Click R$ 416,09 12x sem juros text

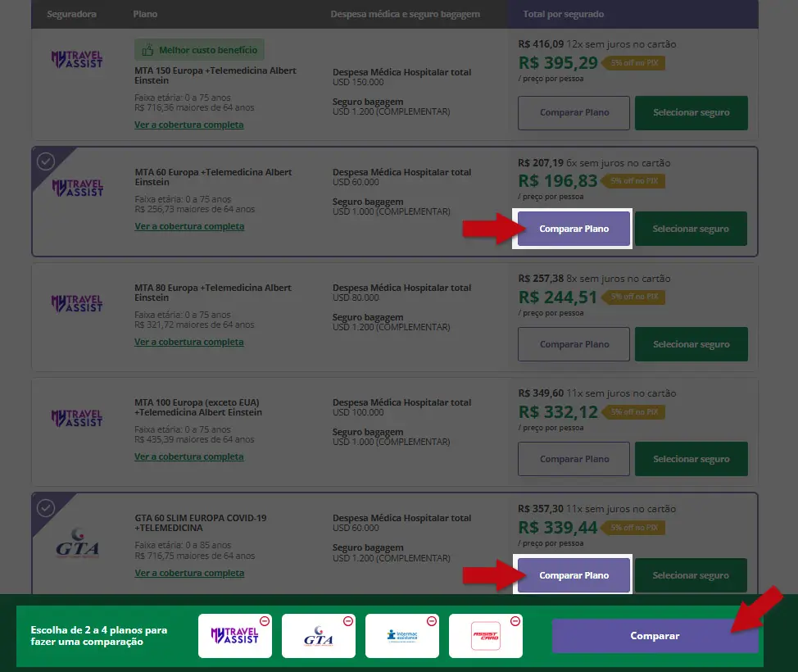(597, 44)
